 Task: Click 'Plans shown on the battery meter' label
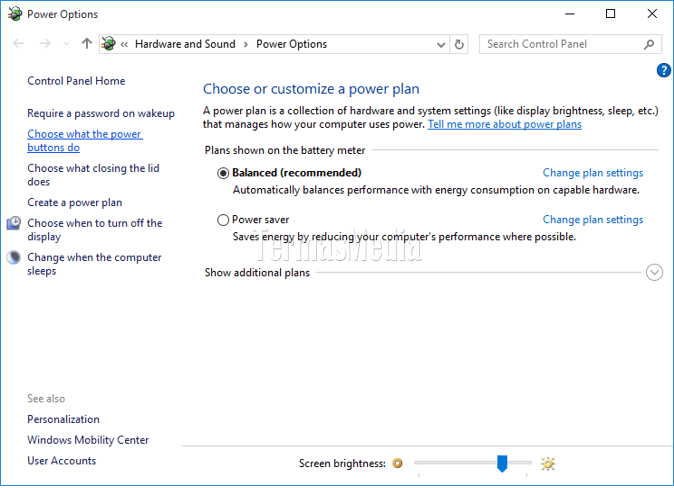(285, 150)
